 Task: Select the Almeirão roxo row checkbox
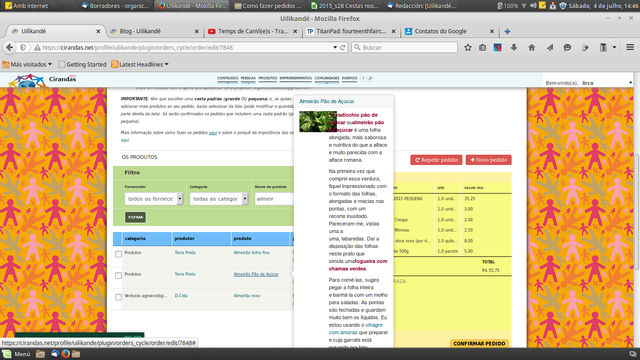(x=118, y=297)
